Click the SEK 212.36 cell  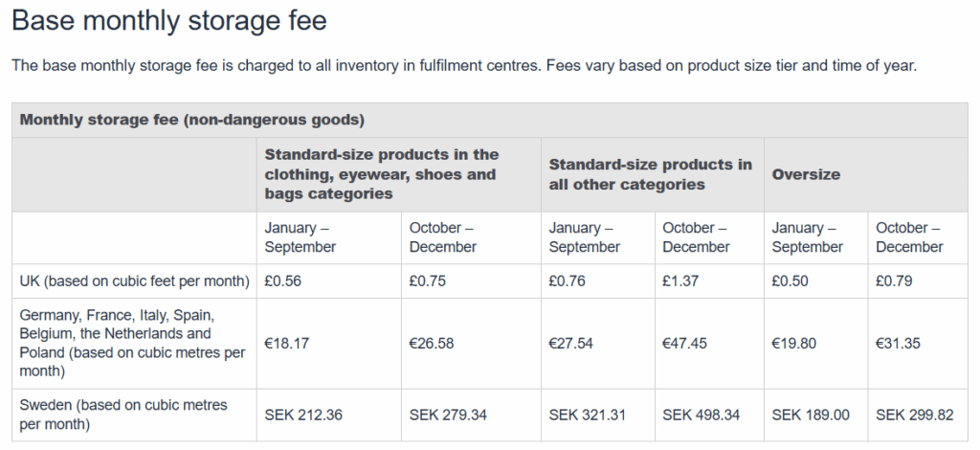[303, 415]
